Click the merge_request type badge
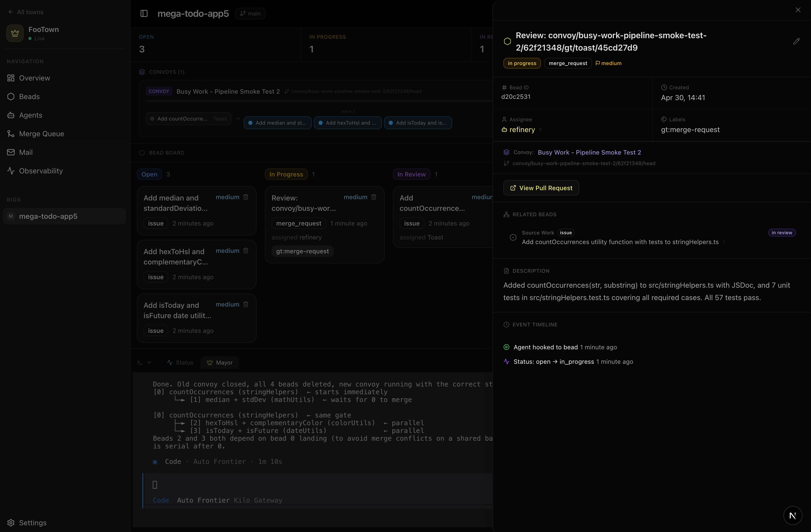 [x=568, y=63]
